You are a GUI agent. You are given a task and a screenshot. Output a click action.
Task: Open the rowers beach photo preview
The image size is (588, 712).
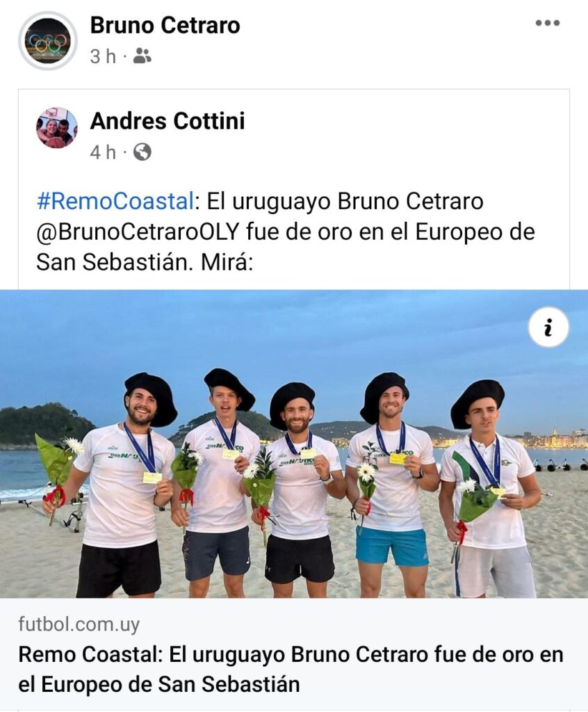point(294,444)
